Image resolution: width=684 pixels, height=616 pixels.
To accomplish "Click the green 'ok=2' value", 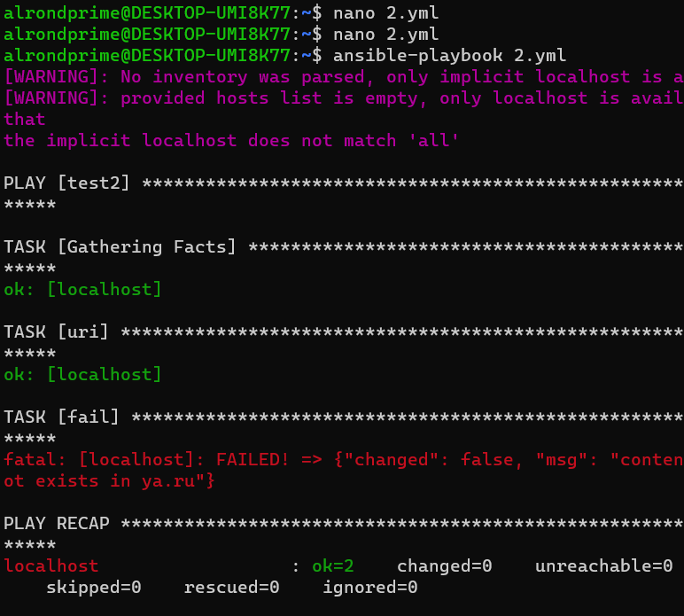I will pos(333,566).
